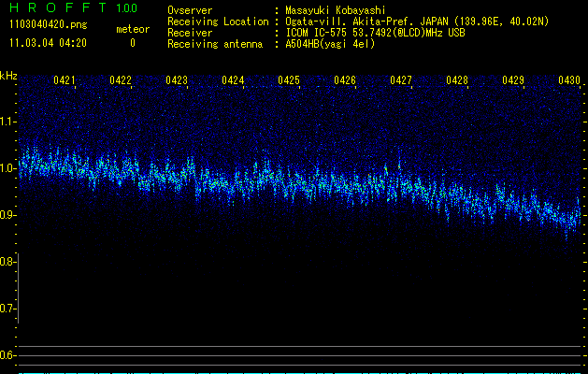Click the 1.1 frequency axis label
The height and width of the screenshot is (374, 588).
click(8, 122)
